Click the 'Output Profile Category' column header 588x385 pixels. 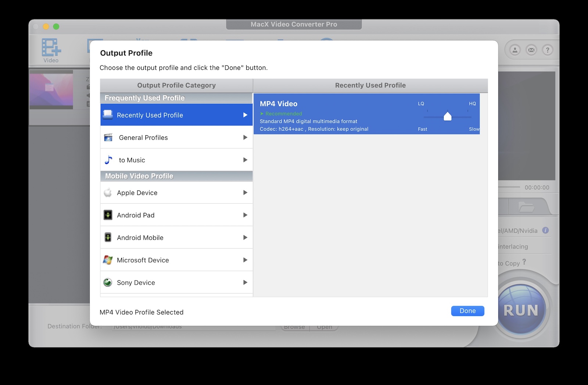pyautogui.click(x=176, y=85)
